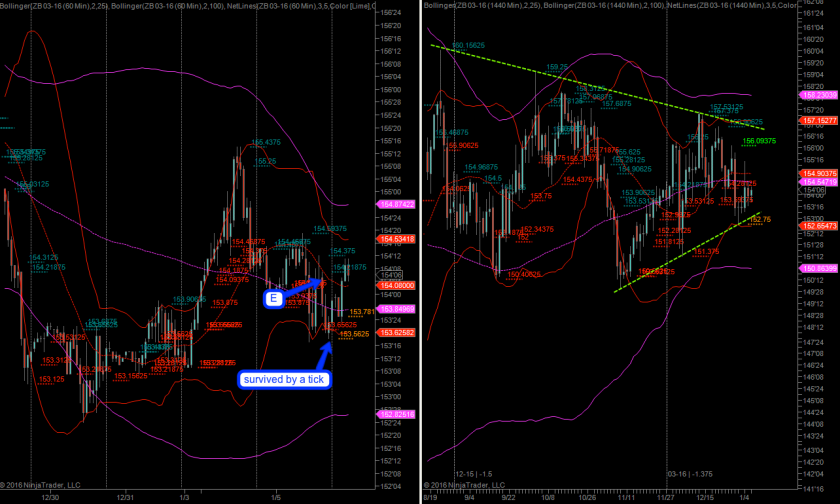The image size is (840, 504).
Task: Click the 1/4 date label
Action: [745, 497]
